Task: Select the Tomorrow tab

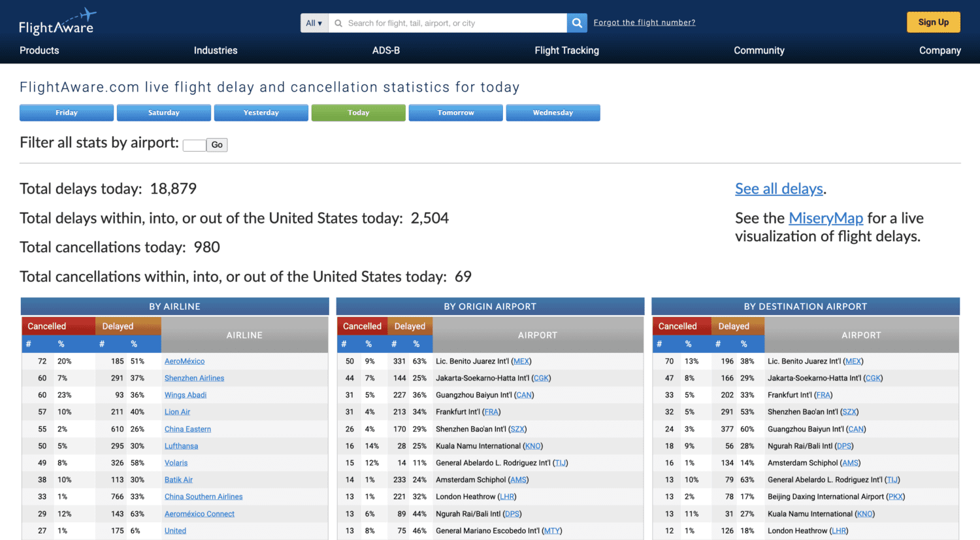Action: 456,112
